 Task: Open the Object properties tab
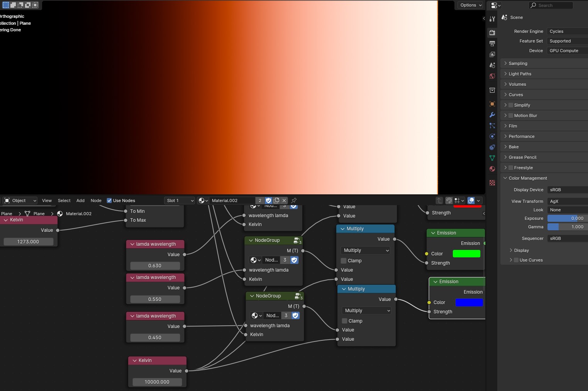click(x=492, y=104)
